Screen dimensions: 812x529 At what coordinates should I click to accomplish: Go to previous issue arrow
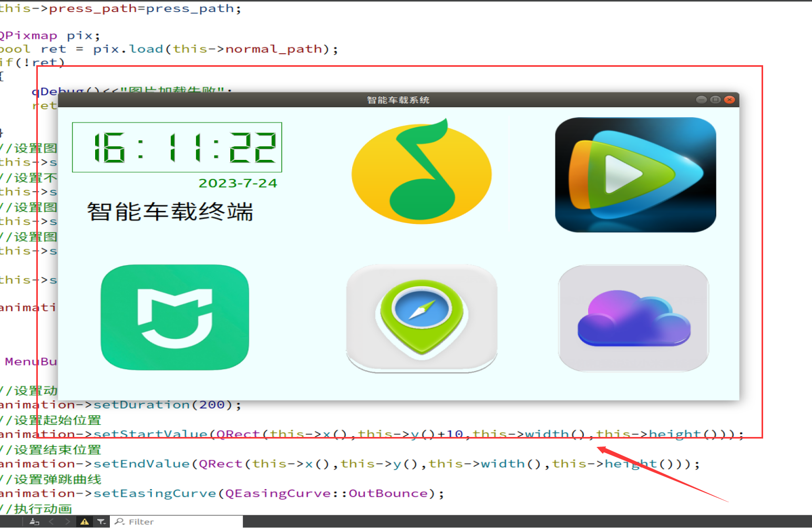pyautogui.click(x=51, y=522)
